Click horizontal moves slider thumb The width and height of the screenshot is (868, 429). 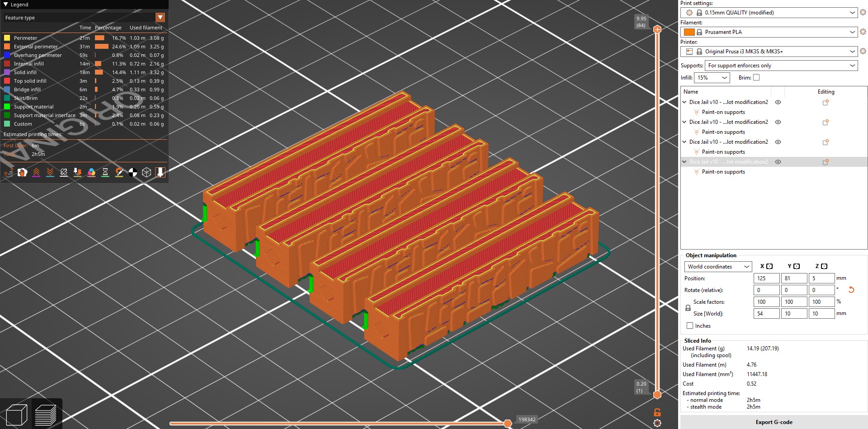pos(508,423)
